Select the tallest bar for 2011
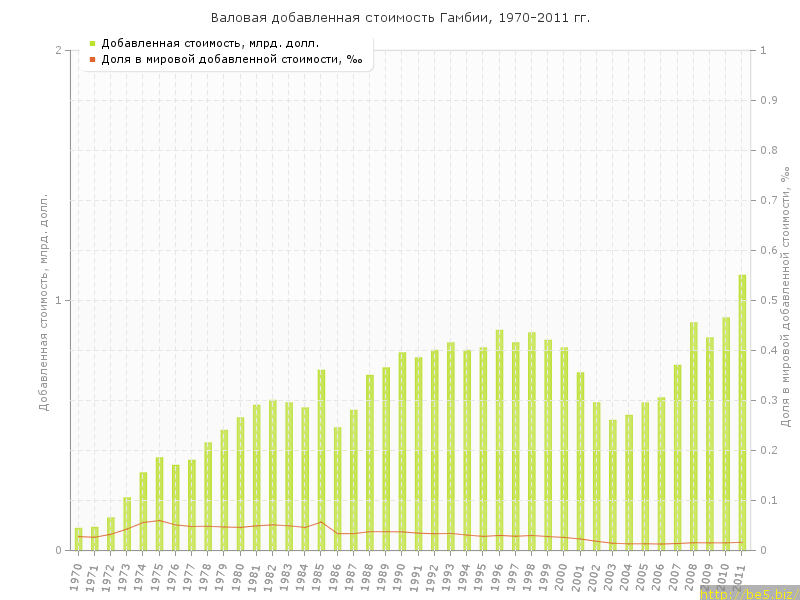Viewport: 800px width, 600px height. tap(742, 412)
